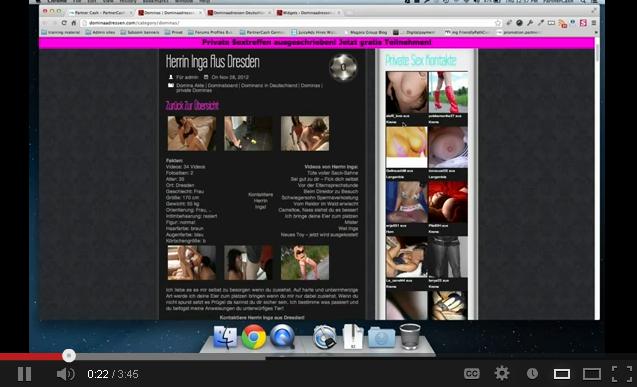This screenshot has width=637, height=387.
Task: Expand the Forums Profiles bookmarks folder
Action: [x=210, y=32]
